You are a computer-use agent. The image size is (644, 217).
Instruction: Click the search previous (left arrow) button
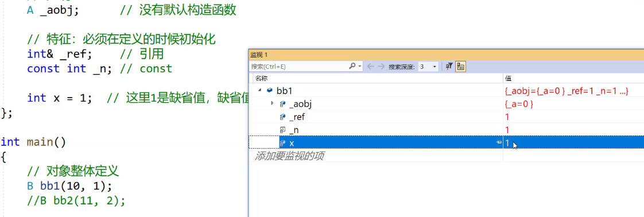tap(370, 66)
